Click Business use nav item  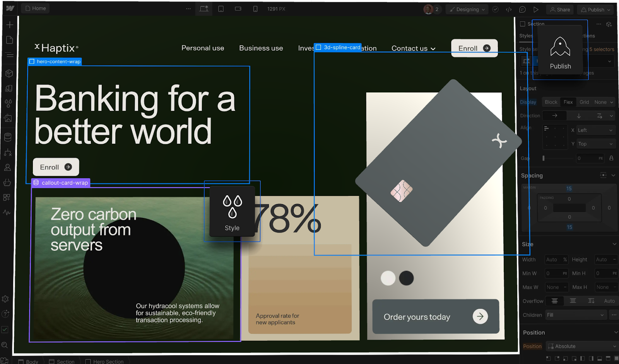pyautogui.click(x=261, y=48)
